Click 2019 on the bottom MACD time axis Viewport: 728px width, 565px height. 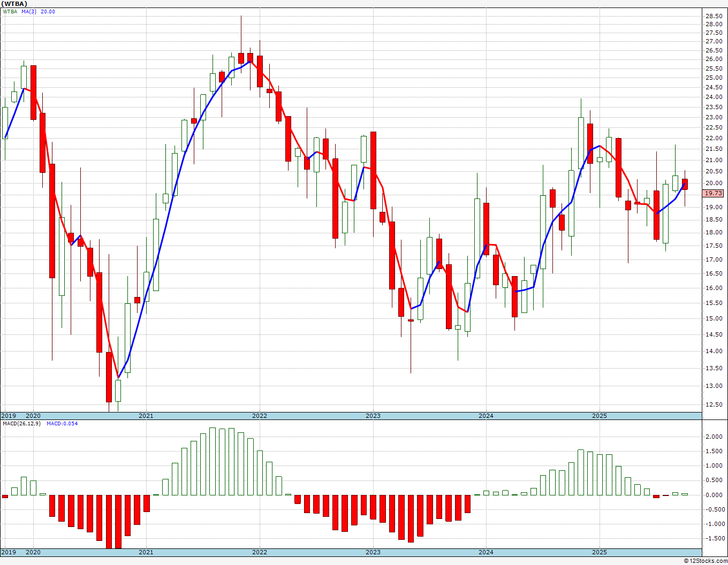click(x=8, y=552)
